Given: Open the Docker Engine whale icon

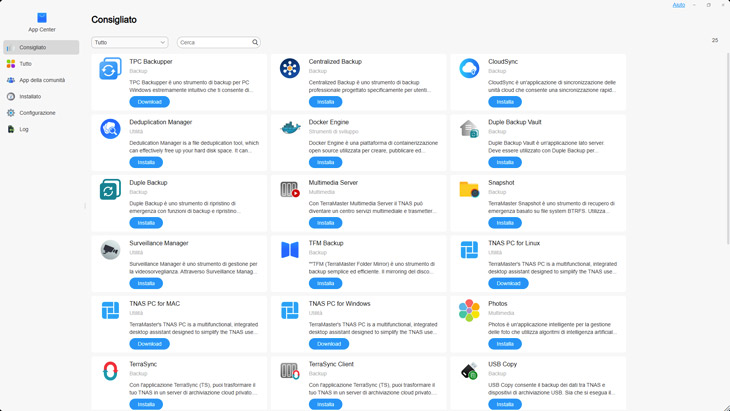Looking at the screenshot, I should [x=290, y=128].
